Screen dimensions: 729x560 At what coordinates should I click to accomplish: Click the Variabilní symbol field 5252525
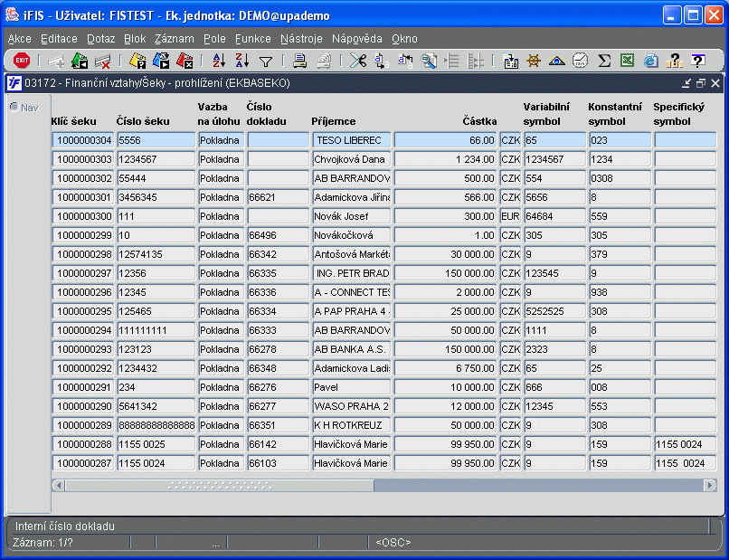pos(555,311)
